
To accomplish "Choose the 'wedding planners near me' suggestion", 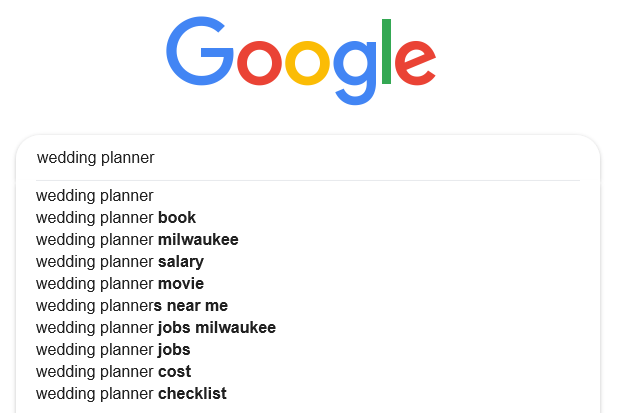I will pyautogui.click(x=307, y=306).
